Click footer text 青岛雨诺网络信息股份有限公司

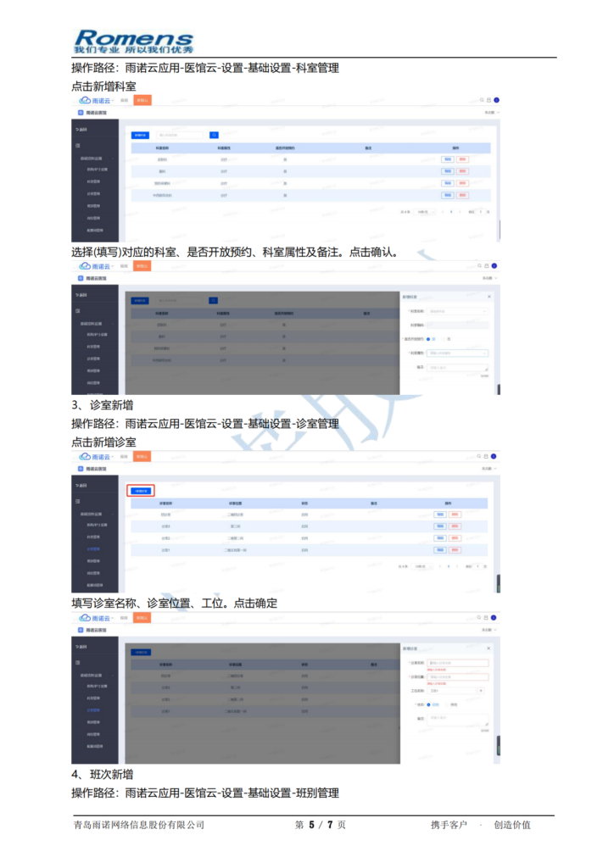pos(139,825)
